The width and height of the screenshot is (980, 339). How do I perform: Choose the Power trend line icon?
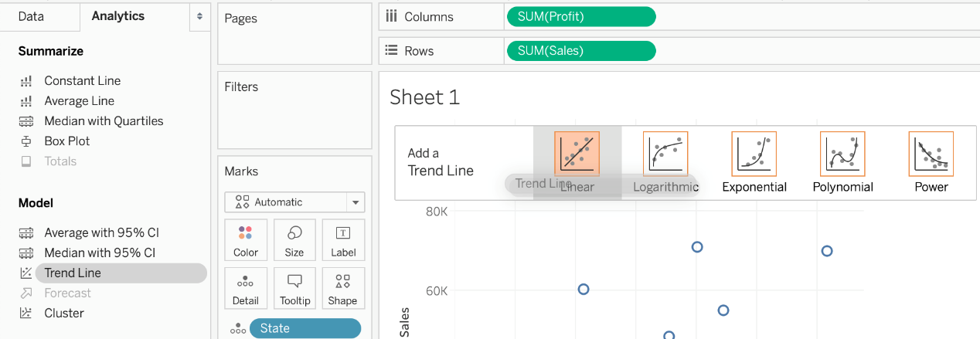931,154
